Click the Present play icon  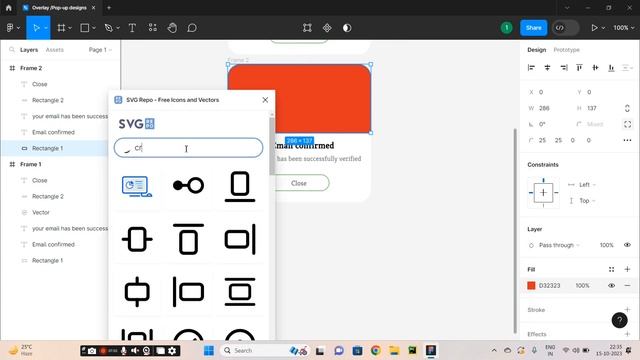(594, 28)
